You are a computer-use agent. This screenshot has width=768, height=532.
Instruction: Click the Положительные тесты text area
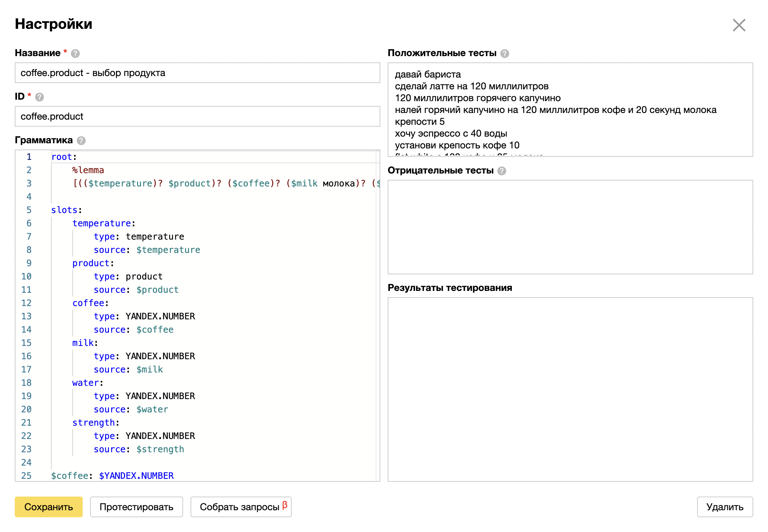(570, 110)
